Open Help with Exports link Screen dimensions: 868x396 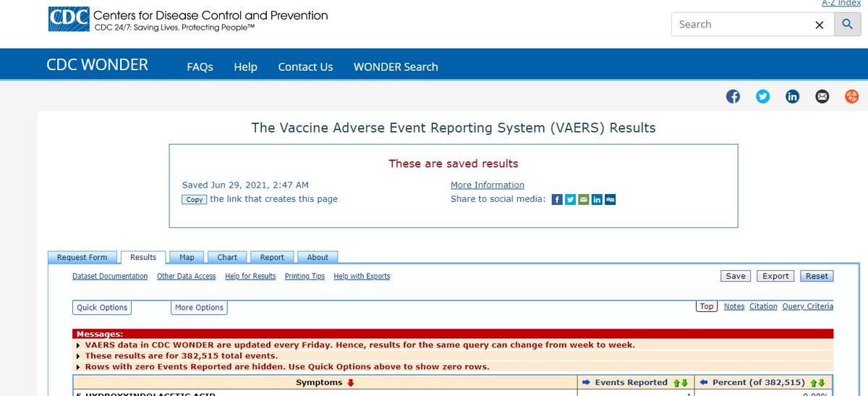pyautogui.click(x=362, y=277)
